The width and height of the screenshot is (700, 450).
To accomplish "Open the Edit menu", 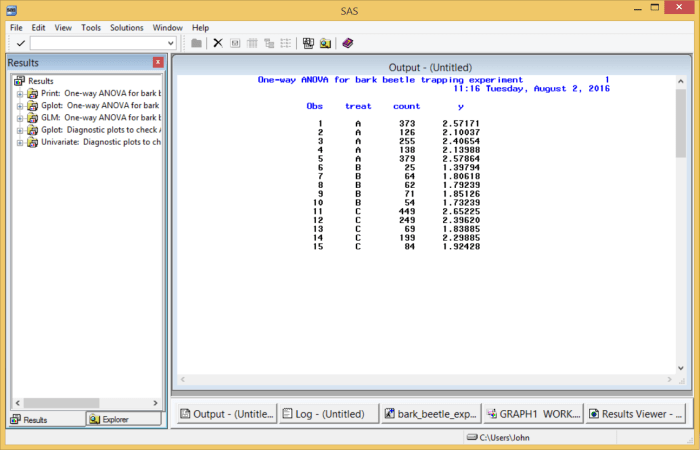I will tap(38, 28).
